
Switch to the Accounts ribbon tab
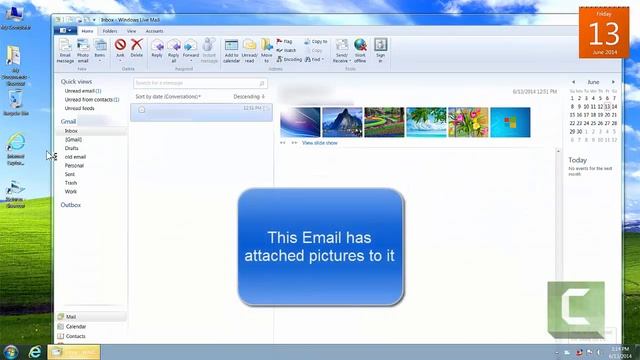(154, 31)
